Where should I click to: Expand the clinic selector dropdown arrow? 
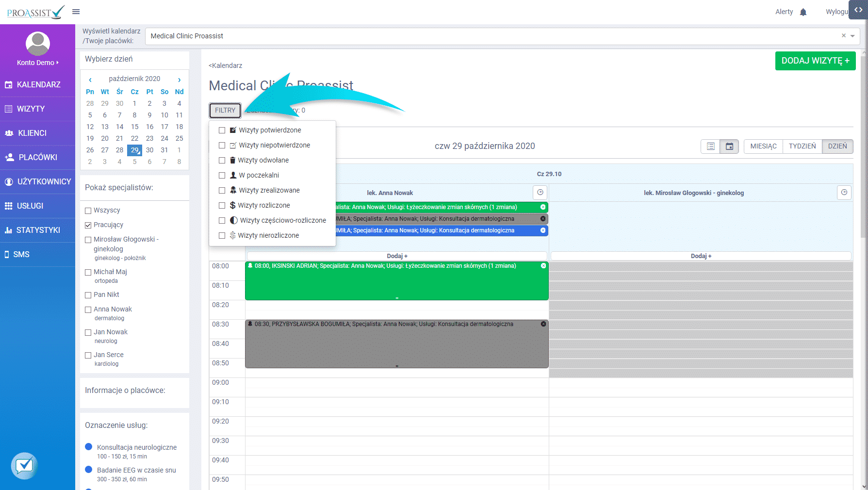coord(852,36)
